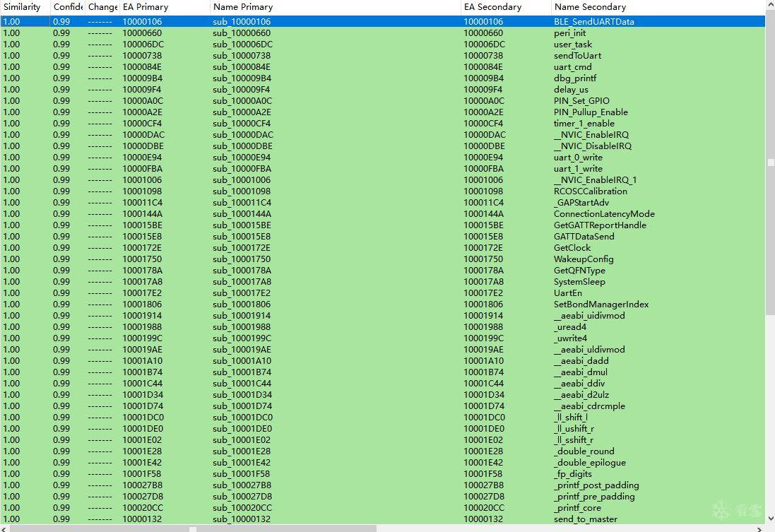The width and height of the screenshot is (775, 532).
Task: Select send_to_master entry
Action: (x=585, y=519)
